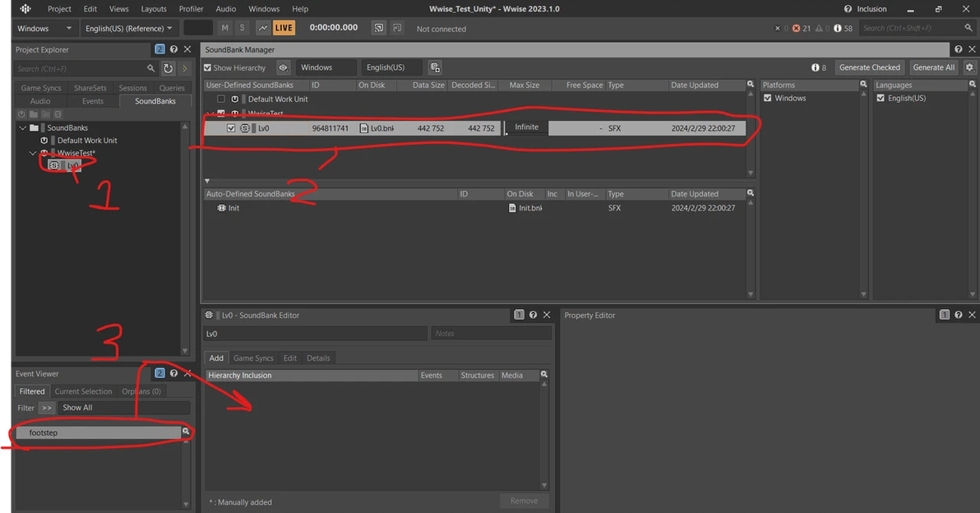This screenshot has width=980, height=513.
Task: Toggle the Windows platform checkbox
Action: [x=768, y=98]
